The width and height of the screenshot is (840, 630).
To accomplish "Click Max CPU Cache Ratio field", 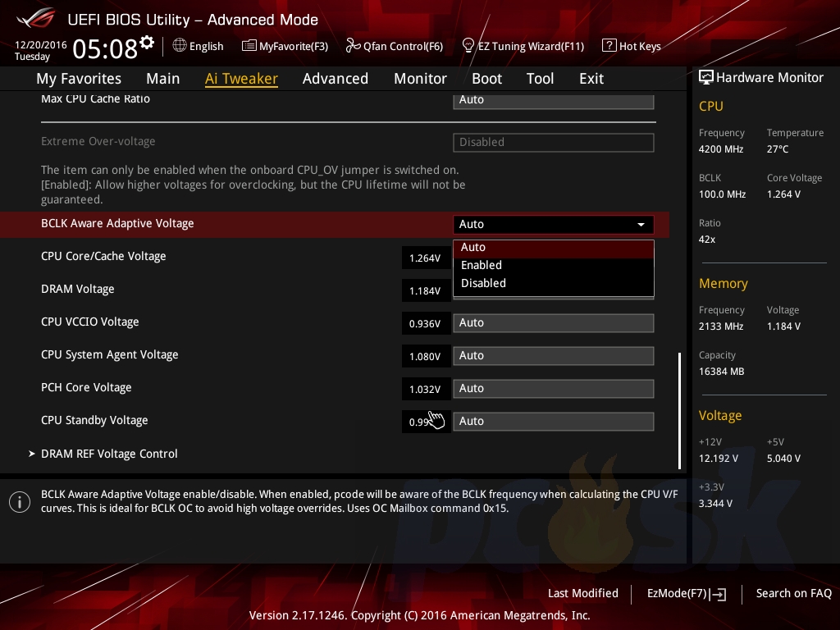I will pyautogui.click(x=554, y=101).
